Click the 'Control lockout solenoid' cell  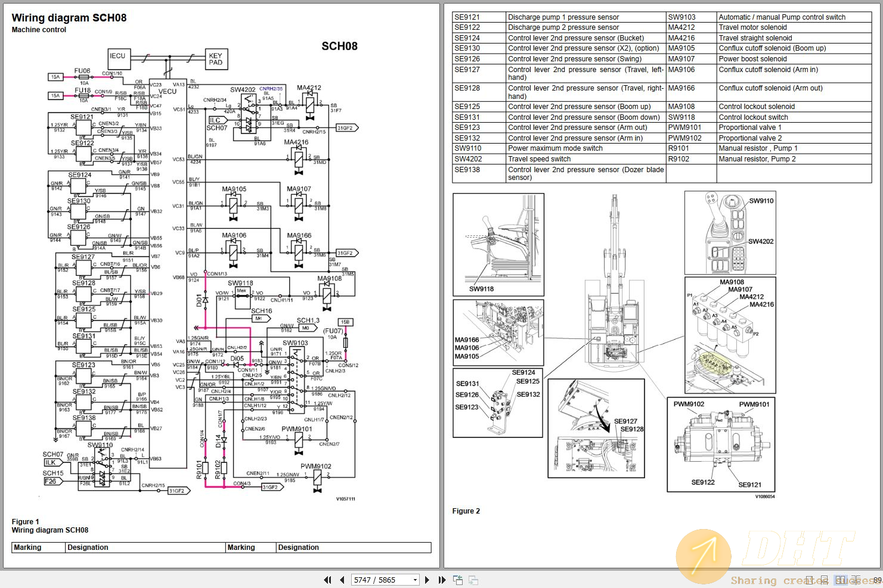[794, 107]
